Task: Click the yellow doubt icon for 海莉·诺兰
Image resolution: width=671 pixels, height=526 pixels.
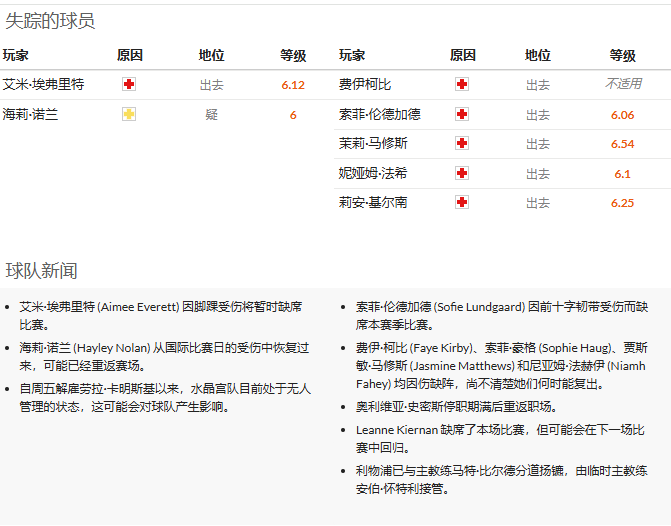Action: point(128,115)
